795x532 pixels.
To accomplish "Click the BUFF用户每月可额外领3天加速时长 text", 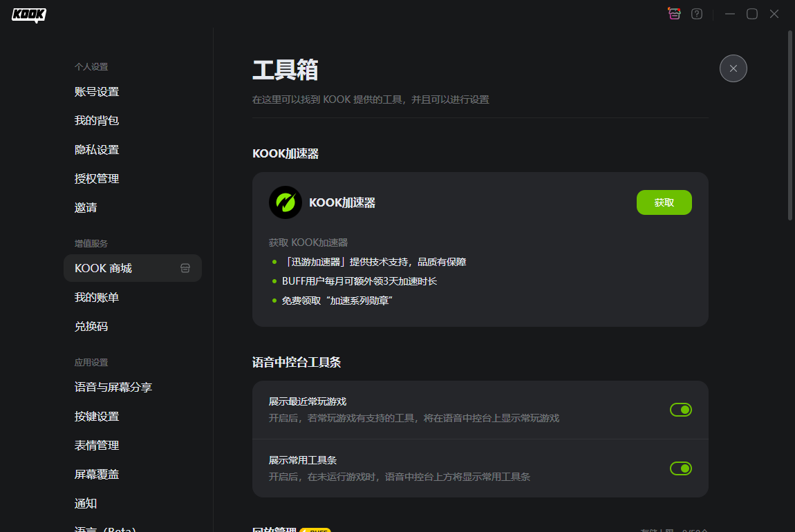I will 359,281.
